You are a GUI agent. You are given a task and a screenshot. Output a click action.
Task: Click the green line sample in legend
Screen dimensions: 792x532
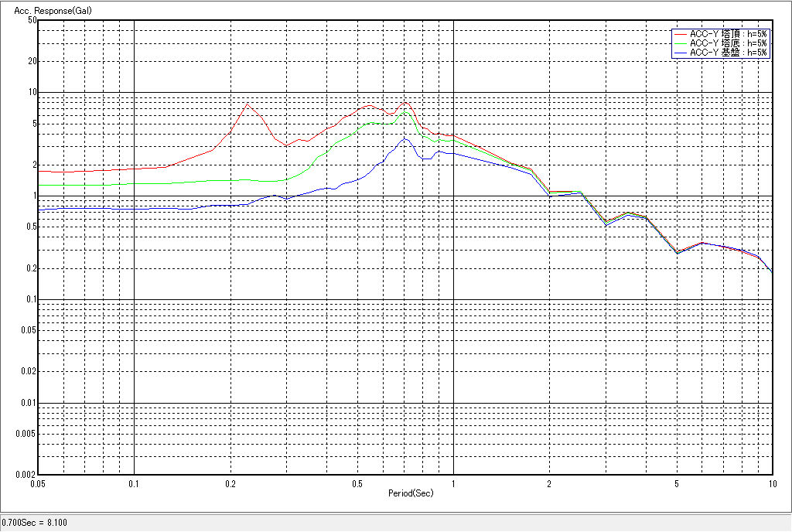[x=680, y=43]
